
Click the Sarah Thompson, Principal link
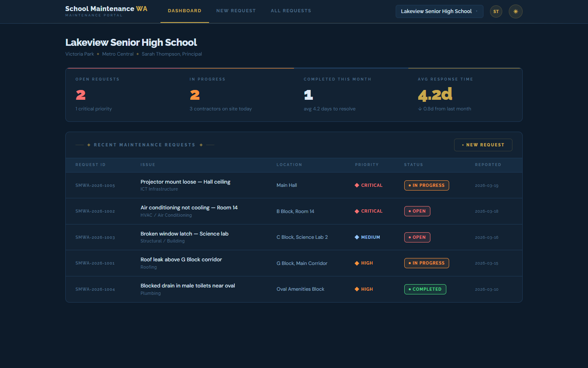[171, 54]
